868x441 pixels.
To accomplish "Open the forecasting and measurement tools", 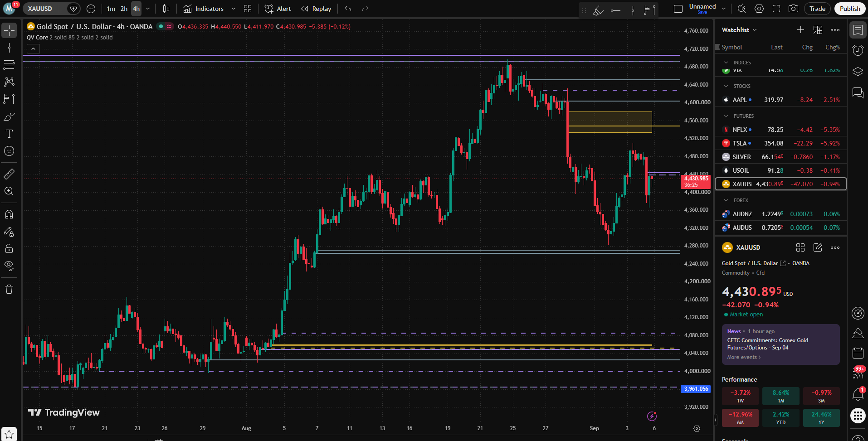I will click(x=9, y=99).
